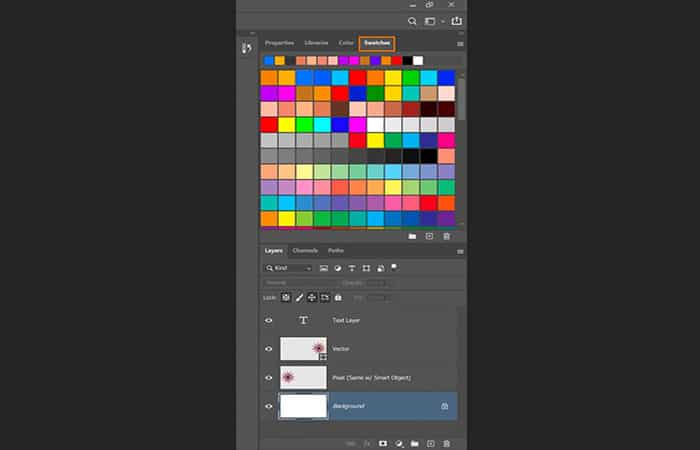Select the Layers tab

274,251
